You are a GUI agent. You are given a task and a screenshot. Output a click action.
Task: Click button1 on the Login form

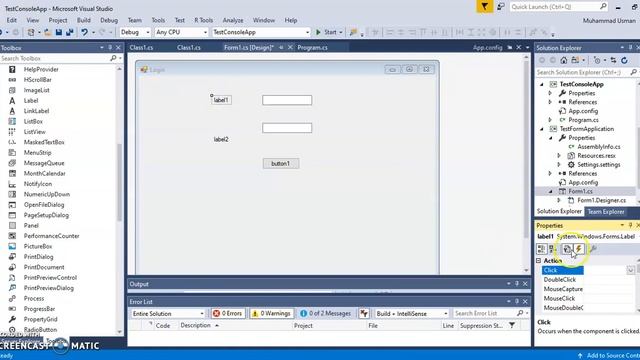click(281, 163)
